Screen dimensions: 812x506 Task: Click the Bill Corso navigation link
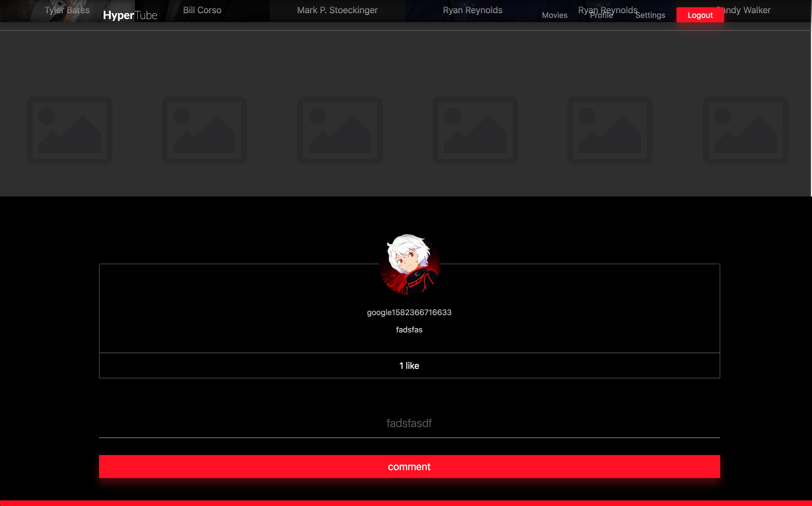coord(201,10)
